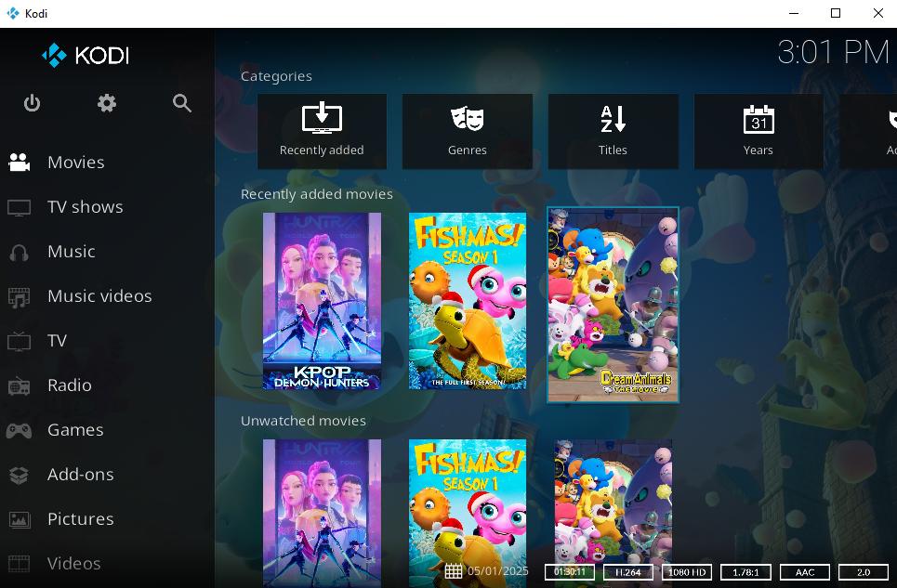Click the Pictures image icon
Viewport: 897px width, 588px height.
pyautogui.click(x=19, y=519)
